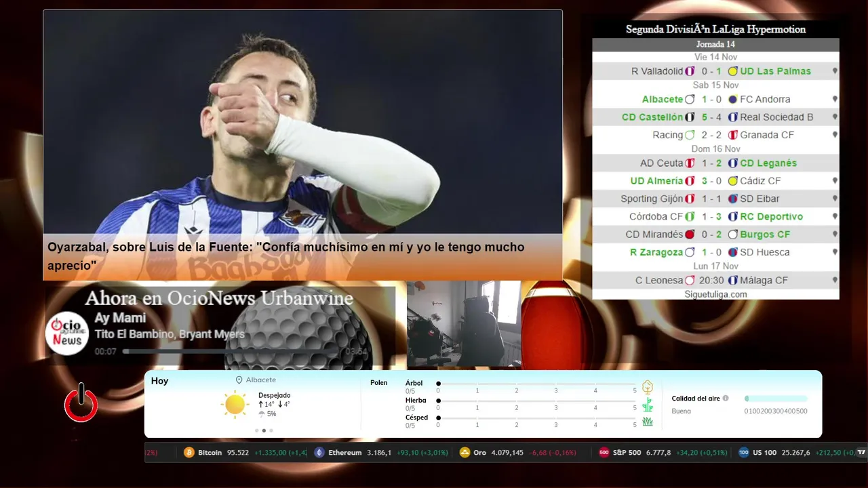868x488 pixels.
Task: Click the RC Deportivo team name
Action: click(x=771, y=217)
